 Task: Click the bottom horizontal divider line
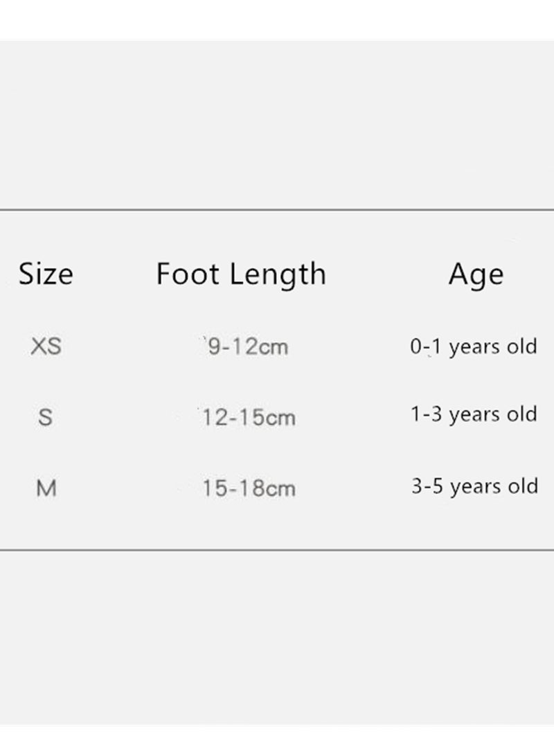pyautogui.click(x=277, y=550)
